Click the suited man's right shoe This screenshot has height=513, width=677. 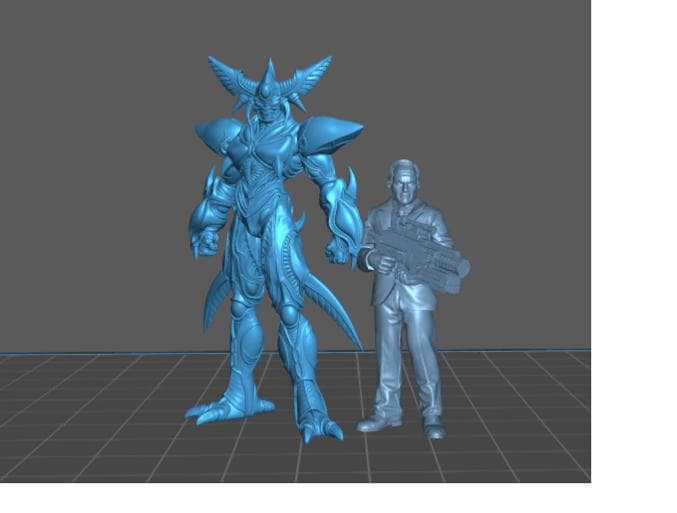(434, 430)
